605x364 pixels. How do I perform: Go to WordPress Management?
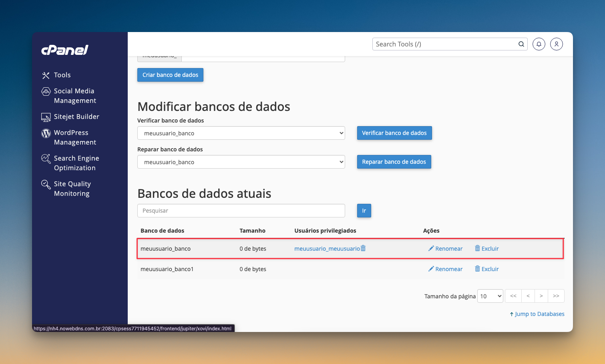tap(74, 137)
